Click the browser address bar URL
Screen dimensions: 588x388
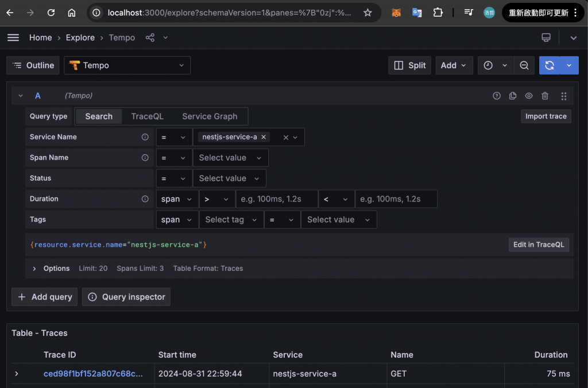pyautogui.click(x=229, y=13)
